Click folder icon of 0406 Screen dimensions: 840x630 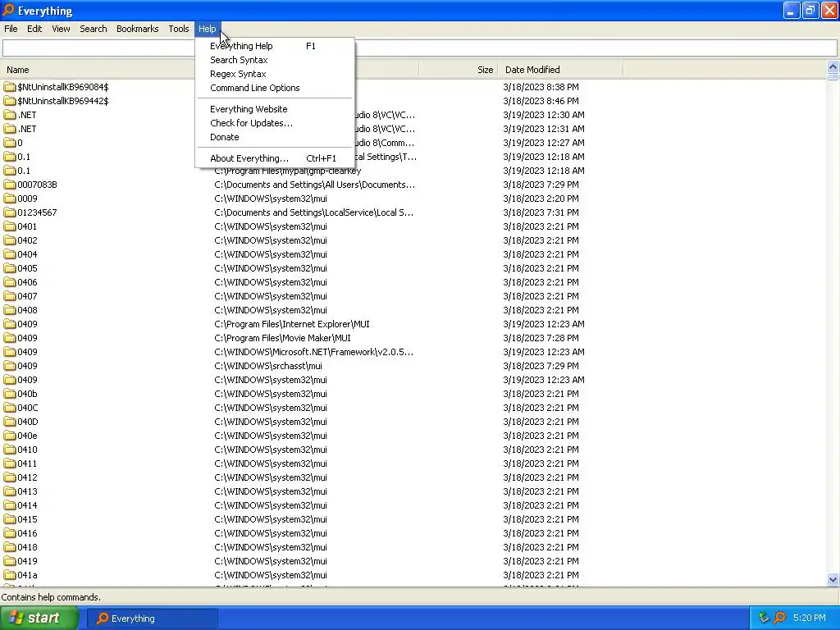click(10, 282)
